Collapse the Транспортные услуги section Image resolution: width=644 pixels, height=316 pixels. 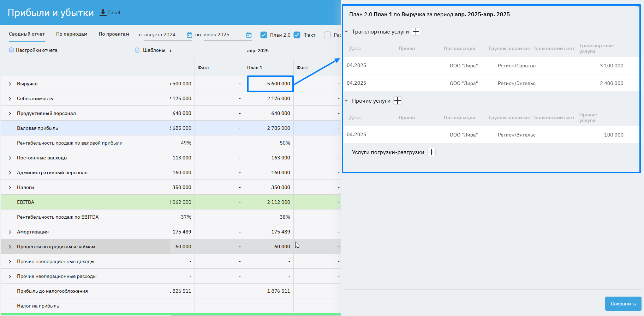346,31
